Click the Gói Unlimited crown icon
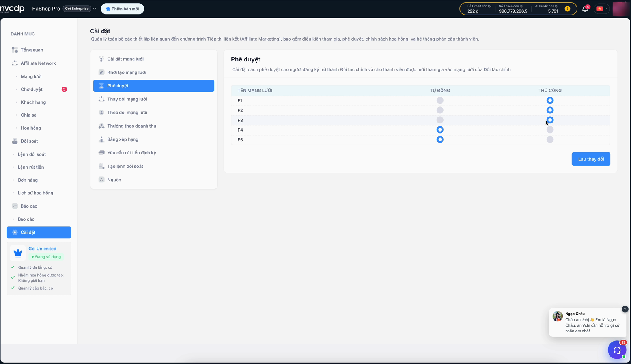This screenshot has height=364, width=631. (18, 253)
